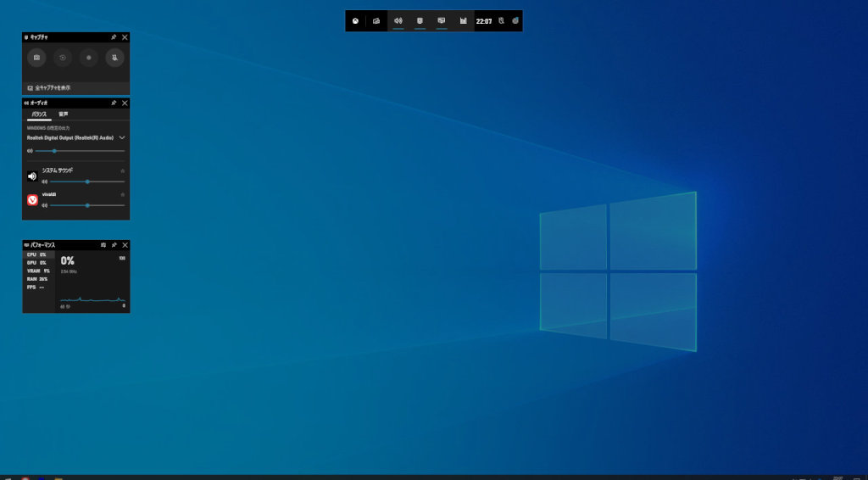This screenshot has height=480, width=868.
Task: Click the CPU usage graph line
Action: pos(92,300)
